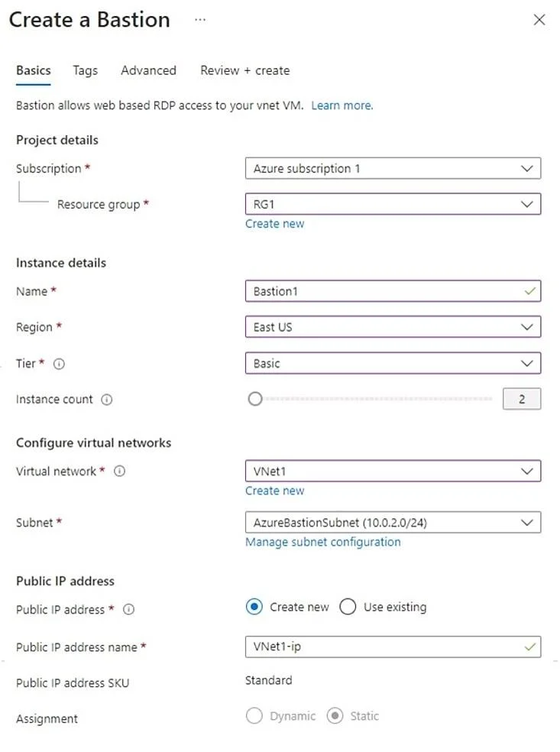Click the Public IP address info icon
Viewport: 560px width, 752px height.
click(x=128, y=609)
